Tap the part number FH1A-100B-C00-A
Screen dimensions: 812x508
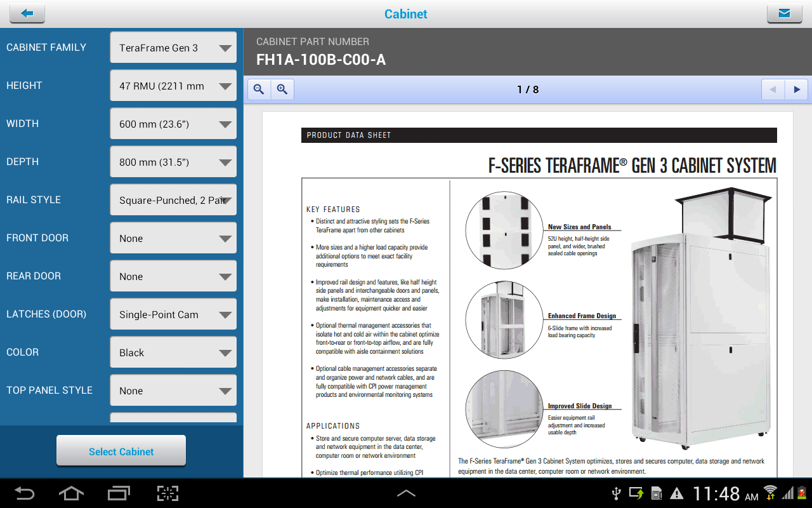point(321,60)
